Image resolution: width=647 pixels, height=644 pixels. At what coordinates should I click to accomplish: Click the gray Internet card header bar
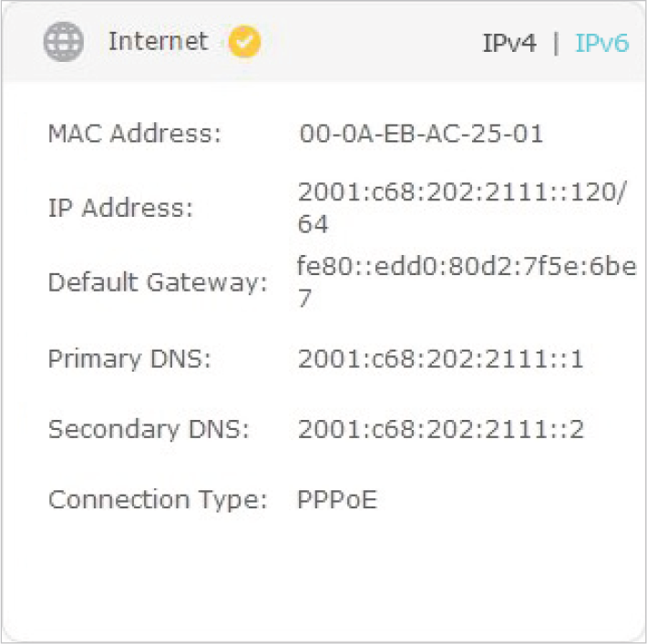tap(323, 41)
